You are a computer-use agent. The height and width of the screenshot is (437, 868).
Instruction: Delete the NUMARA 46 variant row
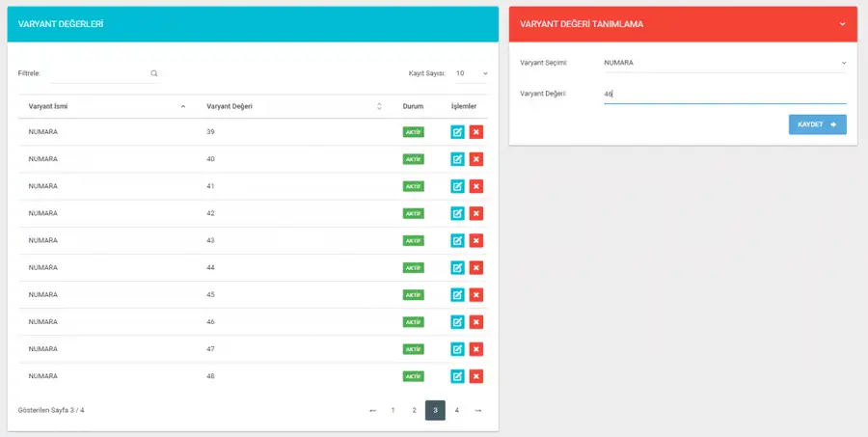click(x=476, y=322)
